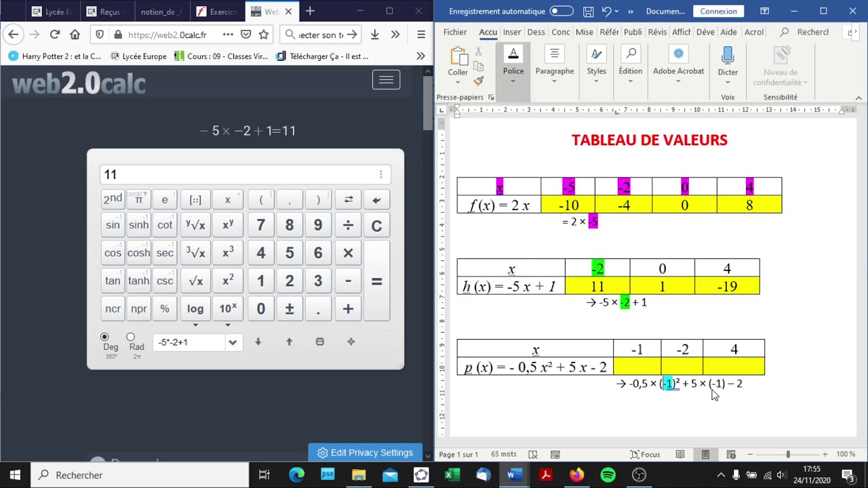This screenshot has height=488, width=868.
Task: Open web2.0calc hamburger navigation menu
Action: (386, 80)
